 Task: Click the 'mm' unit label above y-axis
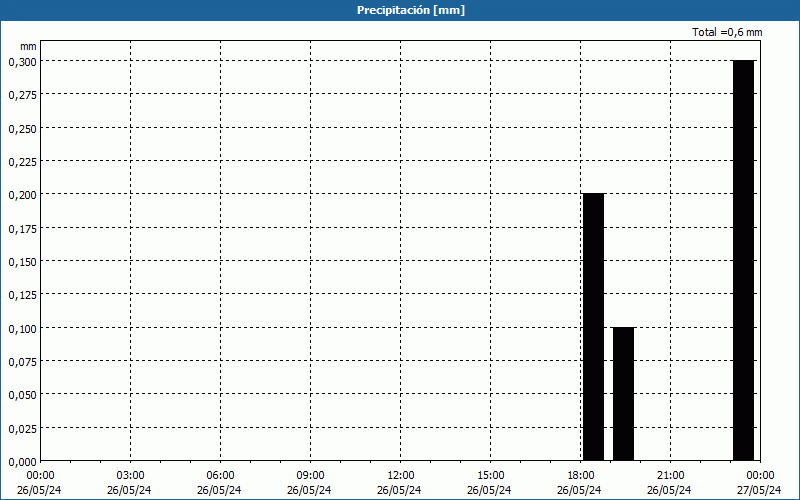click(x=28, y=46)
